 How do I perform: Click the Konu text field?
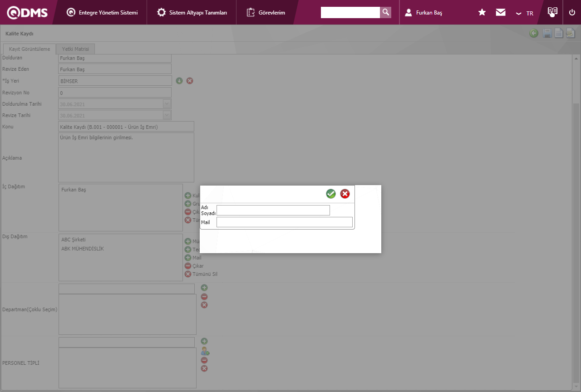(126, 127)
